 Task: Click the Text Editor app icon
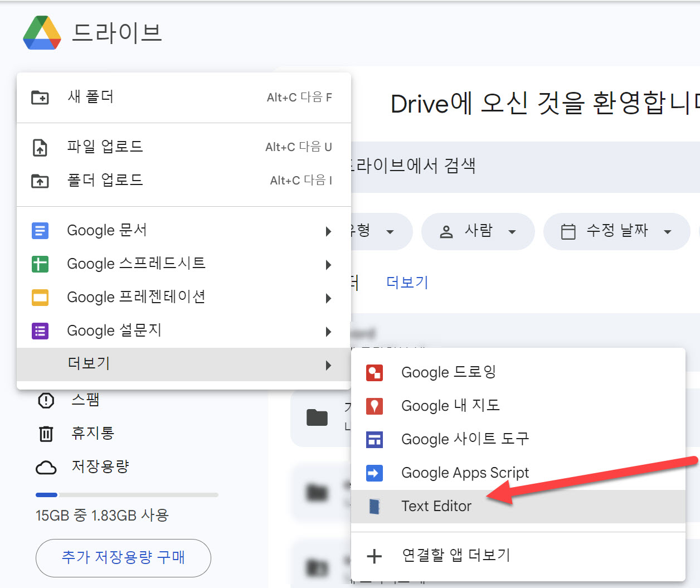(x=375, y=507)
